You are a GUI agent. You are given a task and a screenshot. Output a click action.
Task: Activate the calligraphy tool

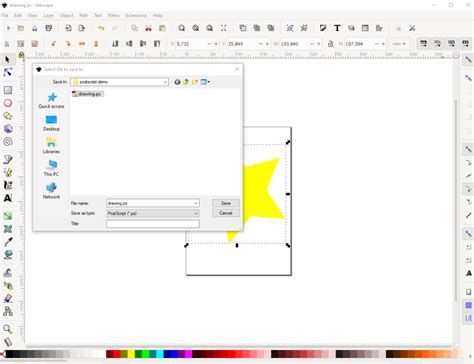click(x=8, y=185)
